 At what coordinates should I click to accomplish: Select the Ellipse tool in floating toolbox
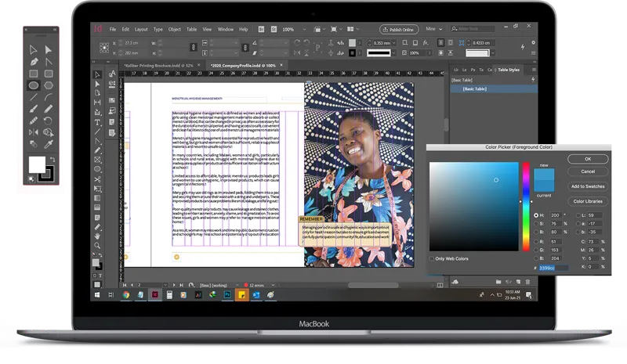click(34, 85)
